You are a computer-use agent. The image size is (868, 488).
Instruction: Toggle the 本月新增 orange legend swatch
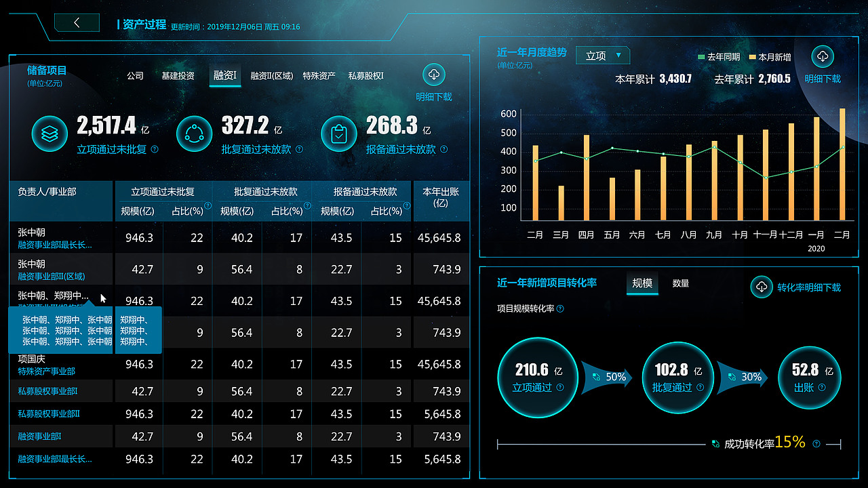pyautogui.click(x=753, y=57)
